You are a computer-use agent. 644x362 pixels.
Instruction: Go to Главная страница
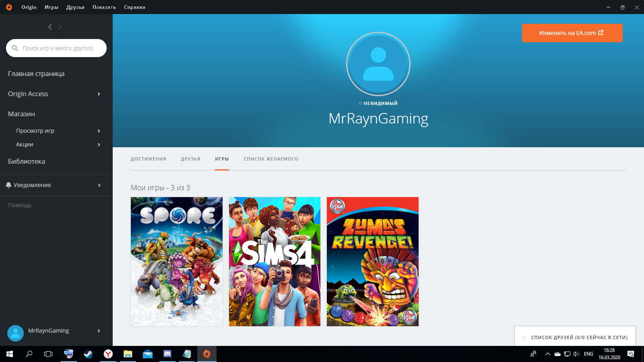[x=36, y=74]
